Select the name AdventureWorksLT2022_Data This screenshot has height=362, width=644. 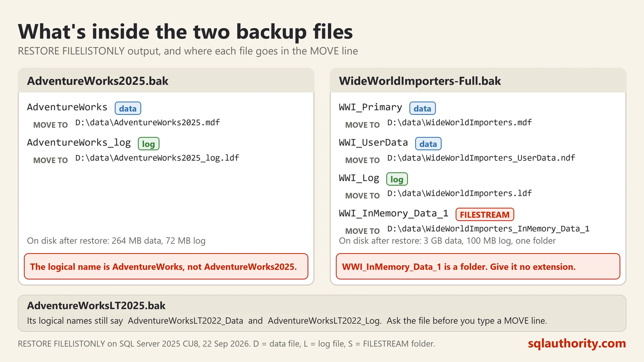[186, 321]
